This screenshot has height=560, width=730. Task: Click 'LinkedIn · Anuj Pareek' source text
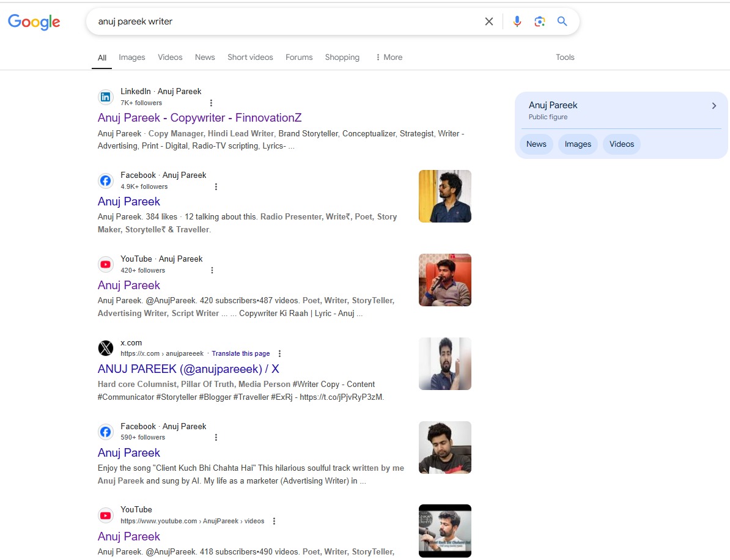point(161,91)
